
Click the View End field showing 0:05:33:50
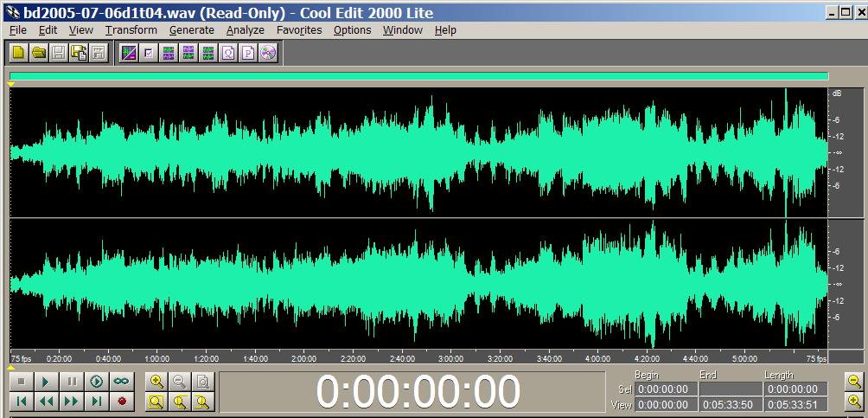pyautogui.click(x=731, y=405)
